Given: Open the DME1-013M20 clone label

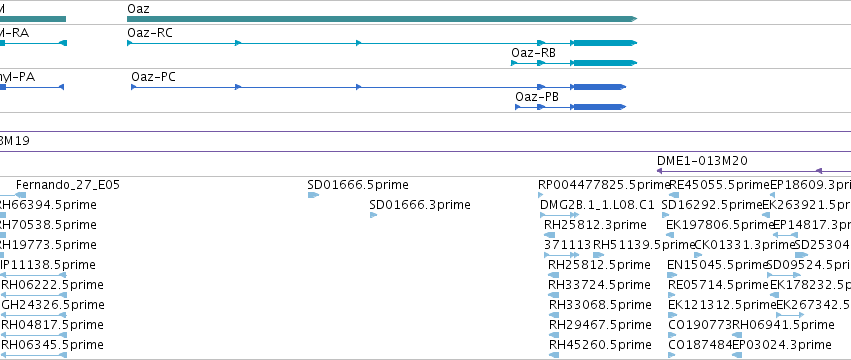Looking at the screenshot, I should [x=702, y=160].
